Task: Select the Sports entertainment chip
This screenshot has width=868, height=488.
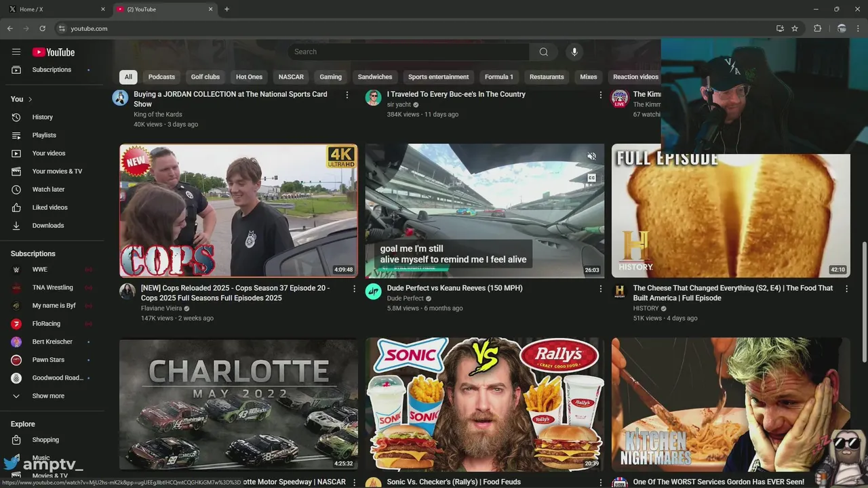Action: [x=438, y=77]
